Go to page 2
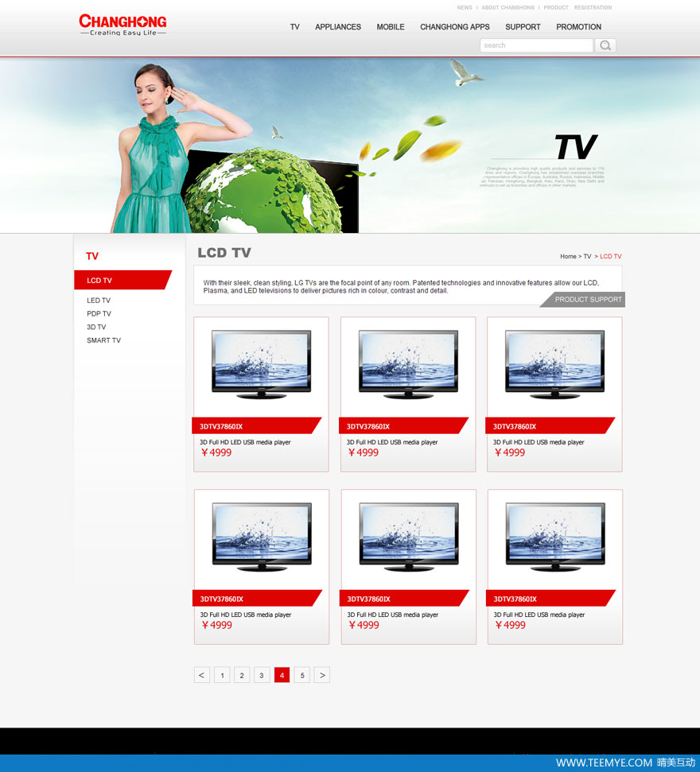This screenshot has height=772, width=700. click(242, 675)
